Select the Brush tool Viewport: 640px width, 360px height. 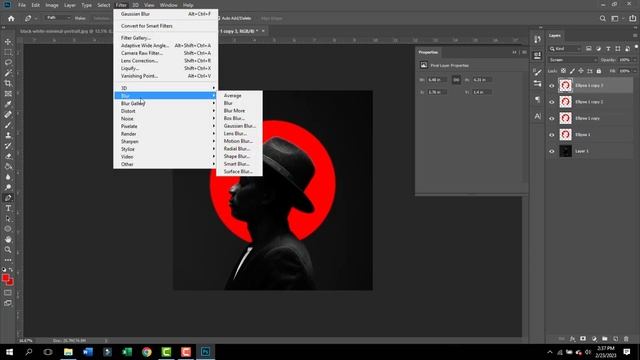(8, 125)
